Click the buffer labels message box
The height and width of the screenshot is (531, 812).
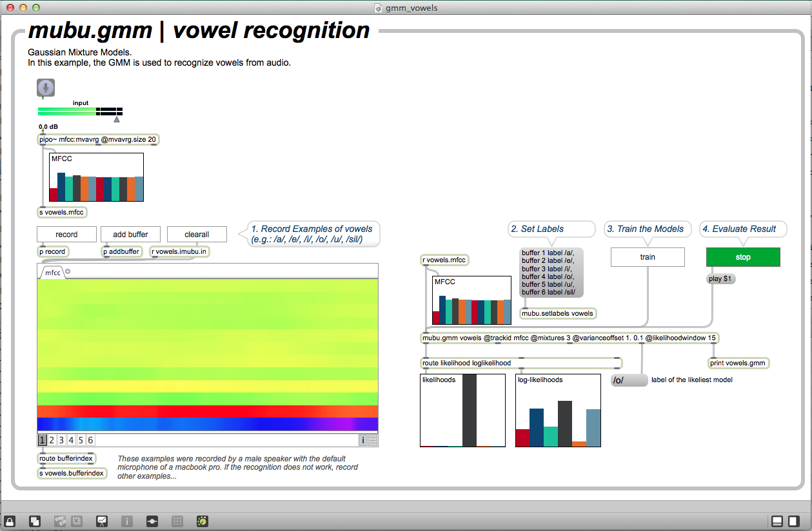click(x=551, y=273)
